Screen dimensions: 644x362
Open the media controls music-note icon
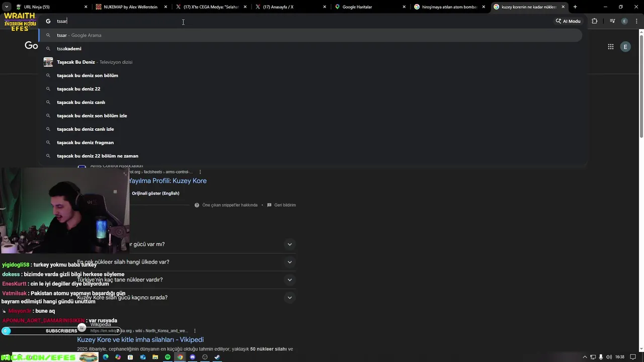(612, 21)
